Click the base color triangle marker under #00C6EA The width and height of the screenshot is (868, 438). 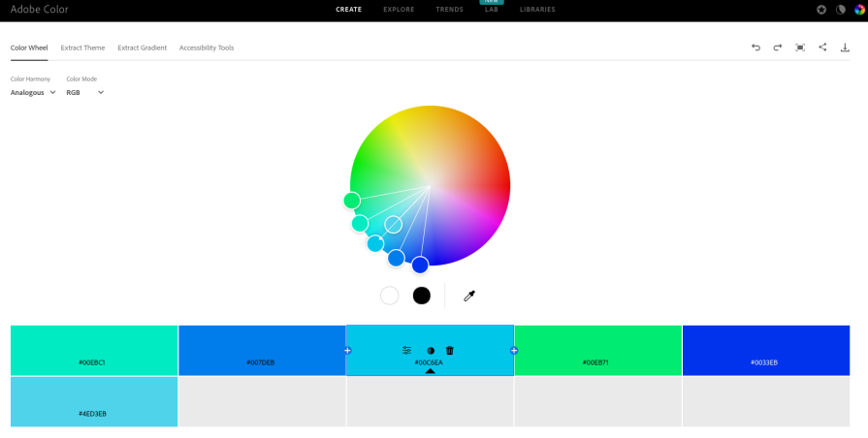[431, 371]
